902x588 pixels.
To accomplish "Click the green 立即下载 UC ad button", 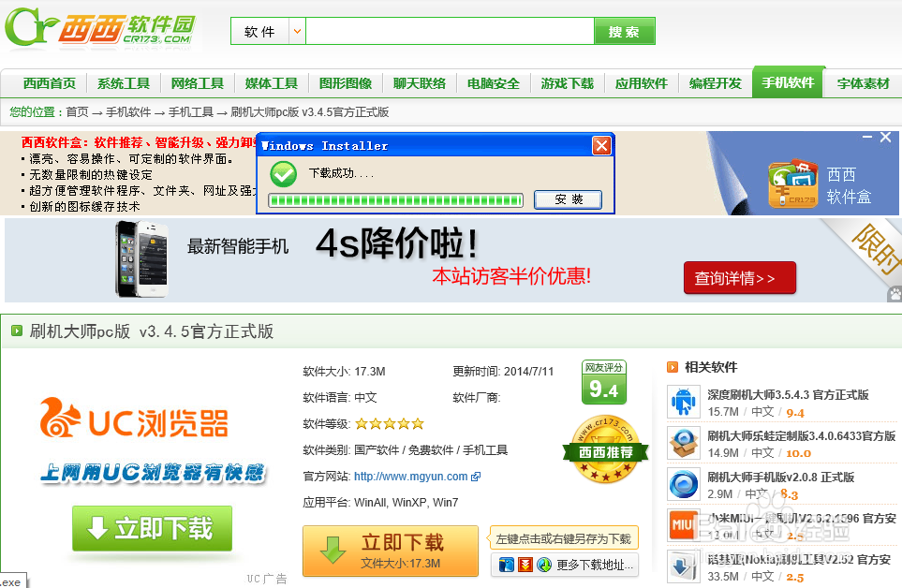I will [152, 528].
